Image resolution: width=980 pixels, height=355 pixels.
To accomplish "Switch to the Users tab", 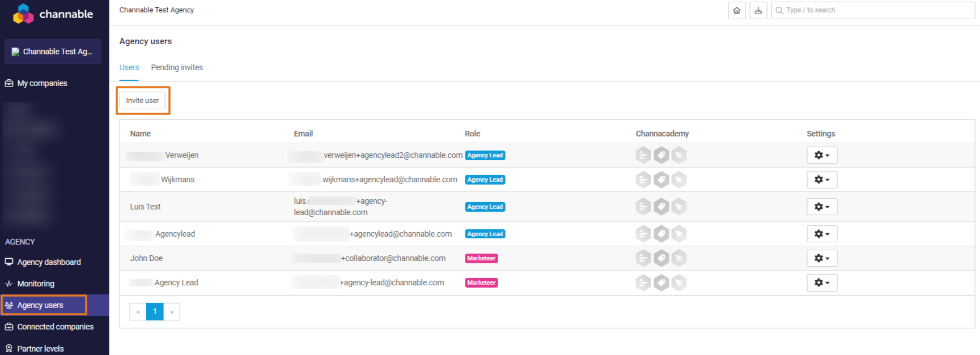I will pyautogui.click(x=129, y=67).
